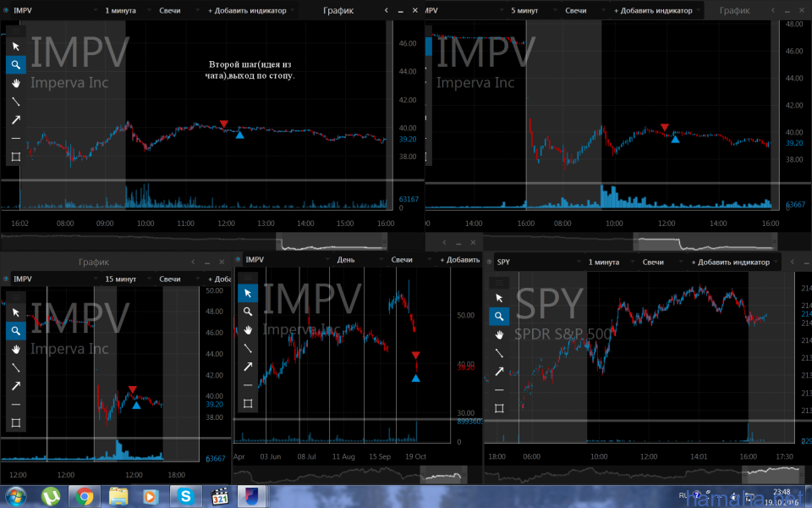Select the zoom magnifier in SPY chart
Image resolution: width=812 pixels, height=508 pixels.
499,316
